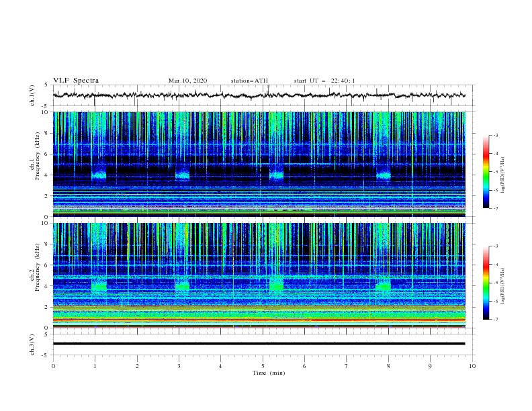This screenshot has width=532, height=411.
Task: Click the "ch.1(V)" waveform axis label
Action: tap(32, 95)
